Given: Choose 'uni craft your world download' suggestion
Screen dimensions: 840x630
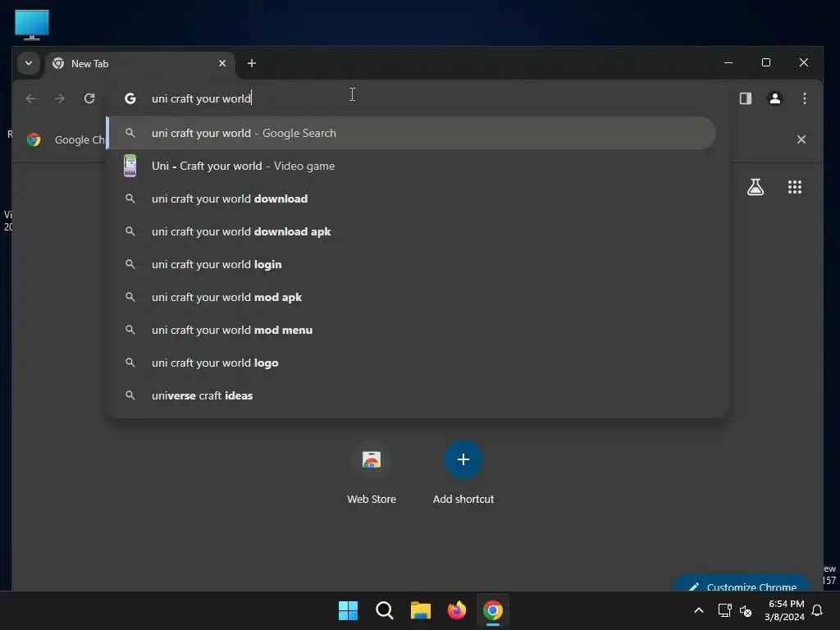Looking at the screenshot, I should point(412,199).
